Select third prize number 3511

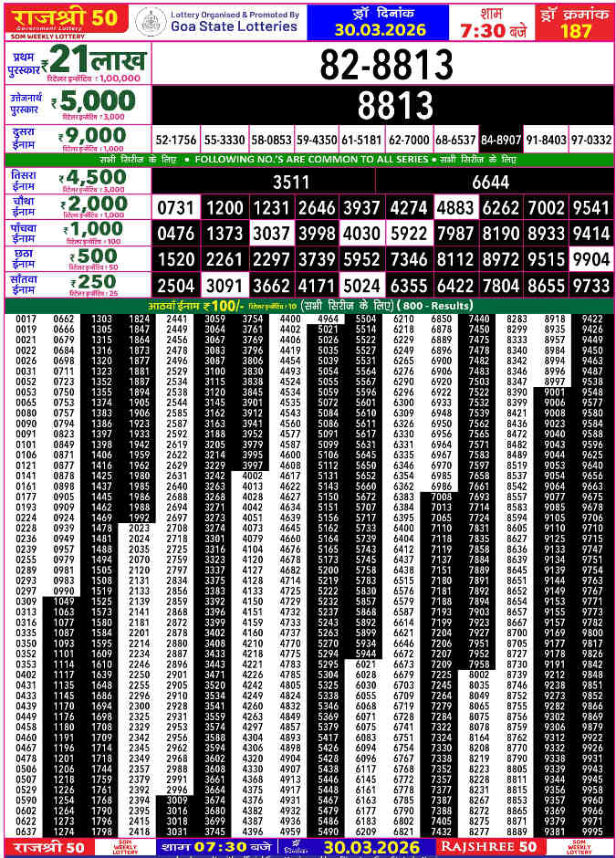coord(291,182)
